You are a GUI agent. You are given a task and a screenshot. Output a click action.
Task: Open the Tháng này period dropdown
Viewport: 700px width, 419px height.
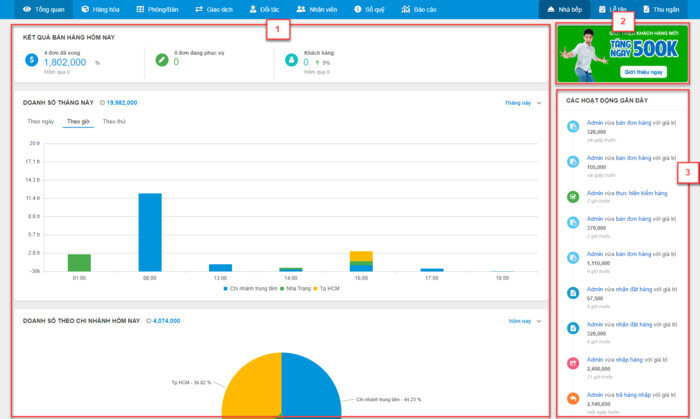pyautogui.click(x=522, y=102)
